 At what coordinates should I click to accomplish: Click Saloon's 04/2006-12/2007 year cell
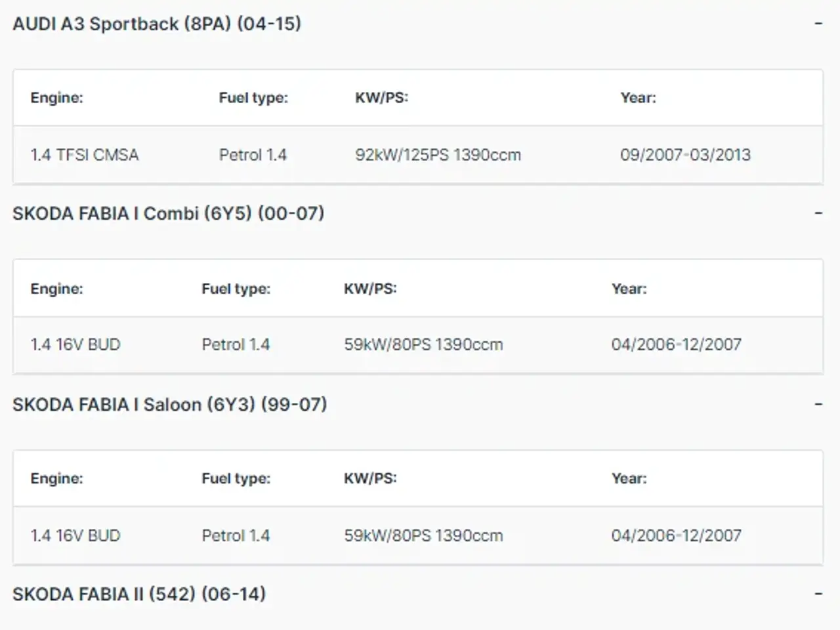coord(677,535)
